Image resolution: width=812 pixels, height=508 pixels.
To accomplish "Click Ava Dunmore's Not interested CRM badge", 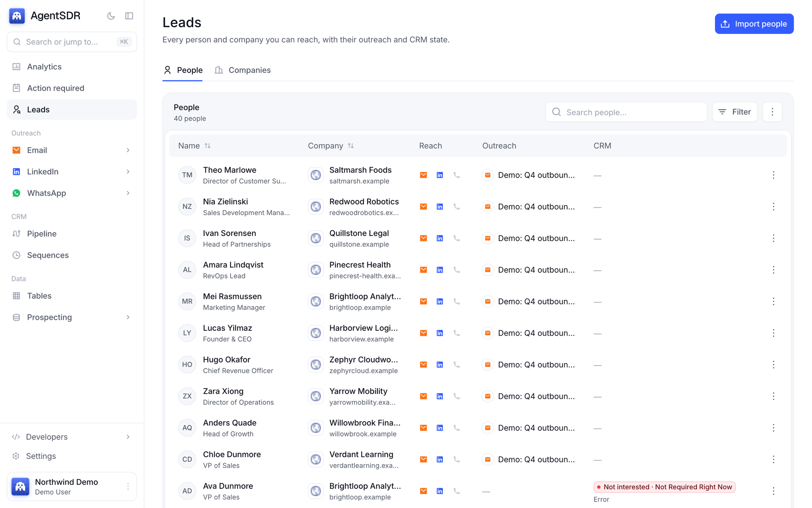I will point(665,487).
